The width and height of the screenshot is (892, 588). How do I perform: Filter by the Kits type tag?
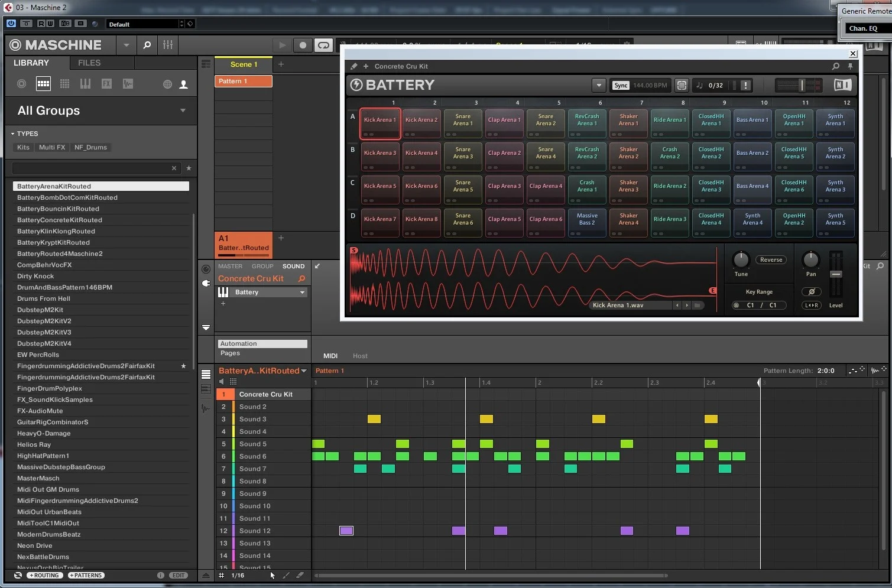23,148
